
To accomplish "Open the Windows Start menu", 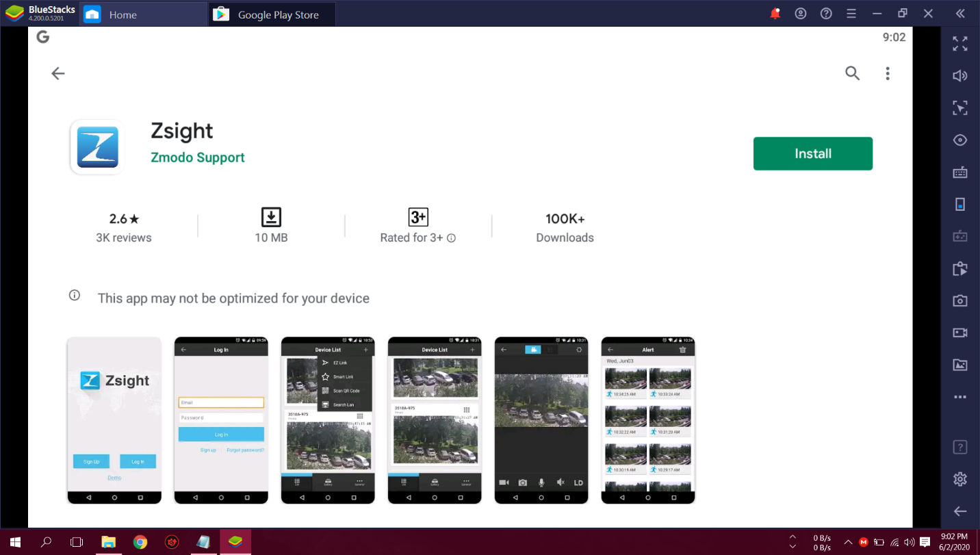I will tap(15, 542).
